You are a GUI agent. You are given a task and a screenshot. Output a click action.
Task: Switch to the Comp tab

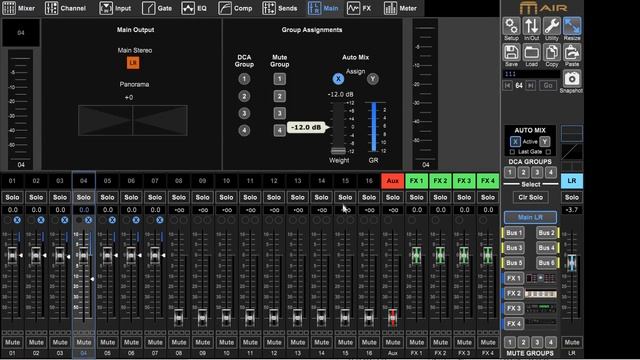coord(235,8)
